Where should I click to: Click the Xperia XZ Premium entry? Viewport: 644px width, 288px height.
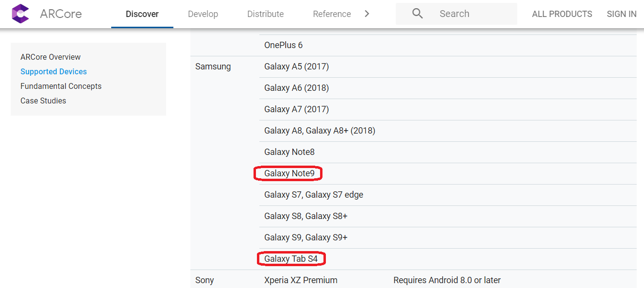click(301, 280)
